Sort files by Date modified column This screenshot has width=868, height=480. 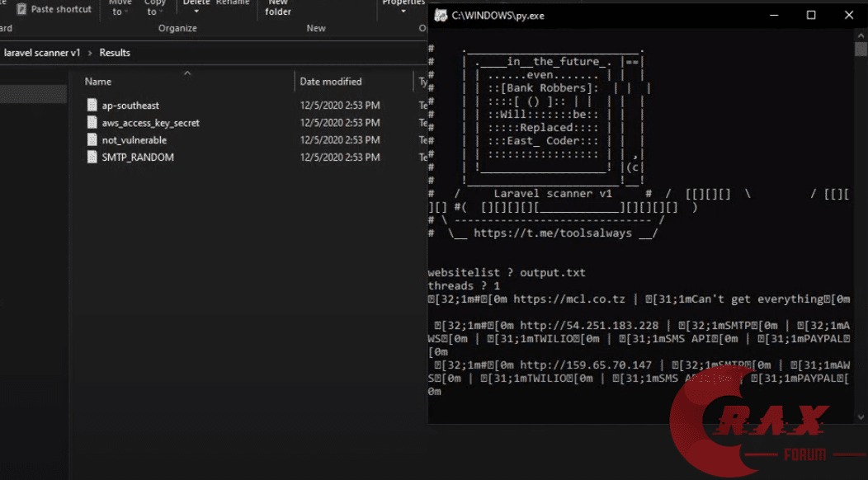331,82
